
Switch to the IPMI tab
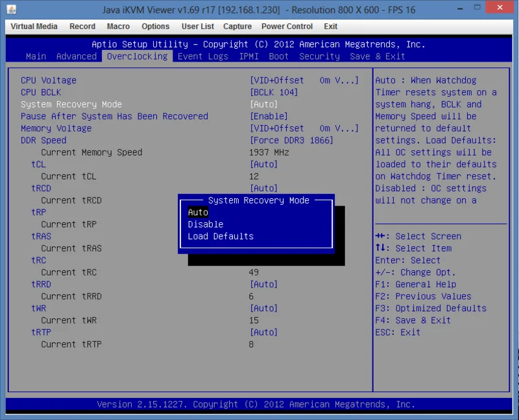coord(249,56)
